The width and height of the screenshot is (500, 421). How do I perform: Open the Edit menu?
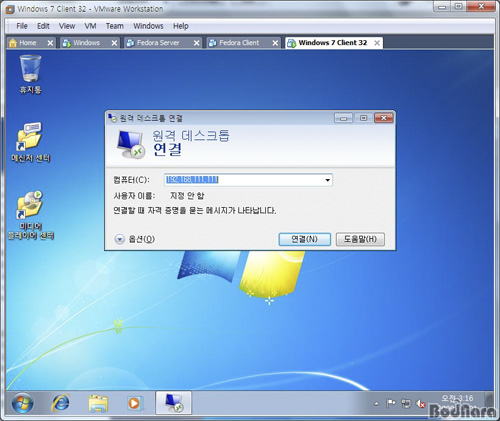tap(43, 26)
